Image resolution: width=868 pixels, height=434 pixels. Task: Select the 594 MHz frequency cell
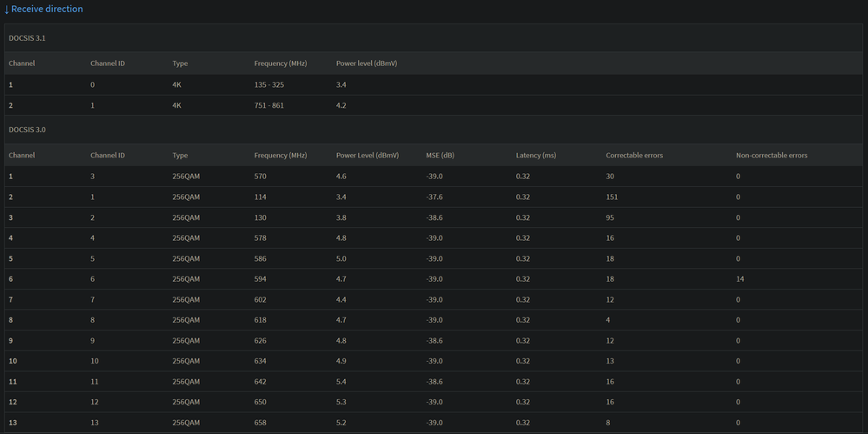click(x=260, y=279)
